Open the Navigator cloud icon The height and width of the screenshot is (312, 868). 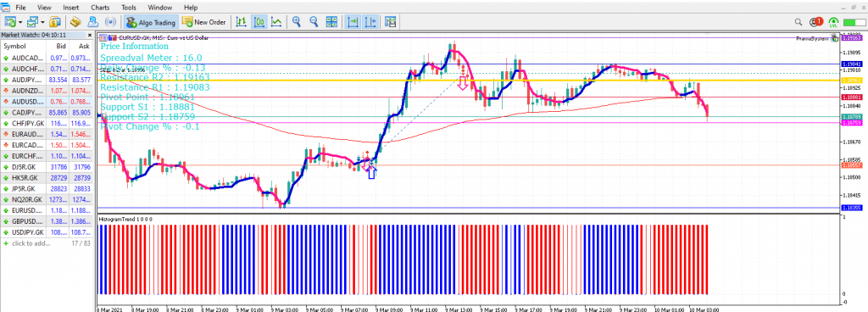pyautogui.click(x=93, y=22)
